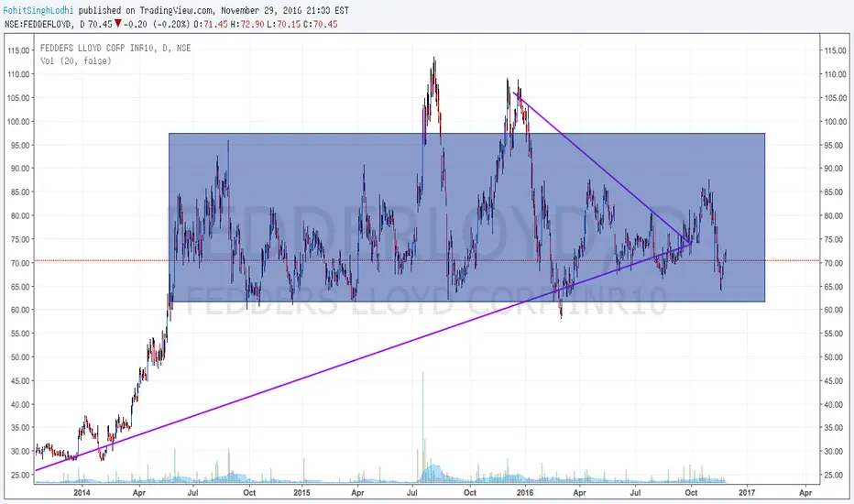Select the NSE:FEDDERLOYD symbol label

pyautogui.click(x=39, y=24)
